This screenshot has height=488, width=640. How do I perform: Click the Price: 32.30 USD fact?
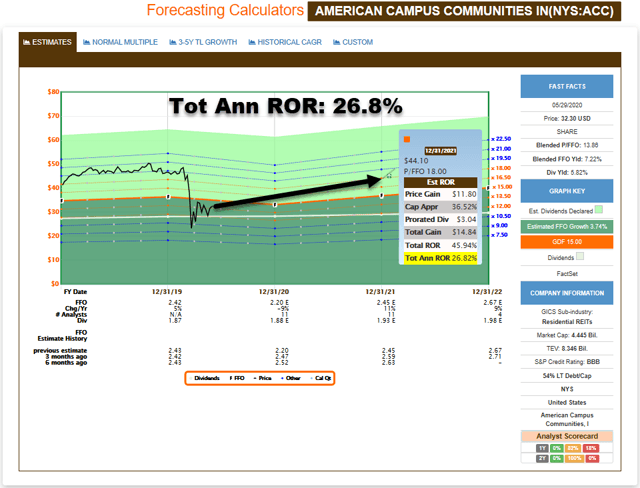pyautogui.click(x=567, y=118)
